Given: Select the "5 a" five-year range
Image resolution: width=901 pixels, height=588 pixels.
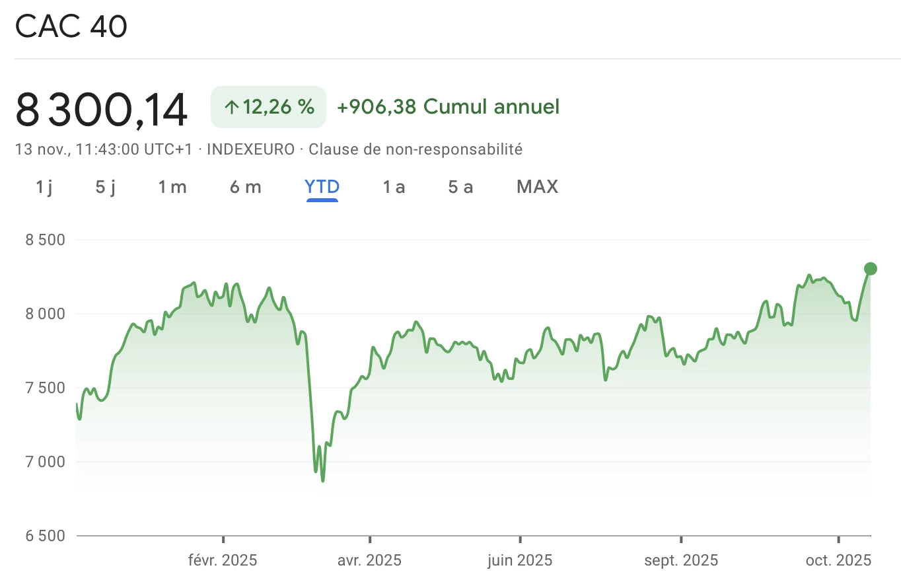Looking at the screenshot, I should point(460,187).
